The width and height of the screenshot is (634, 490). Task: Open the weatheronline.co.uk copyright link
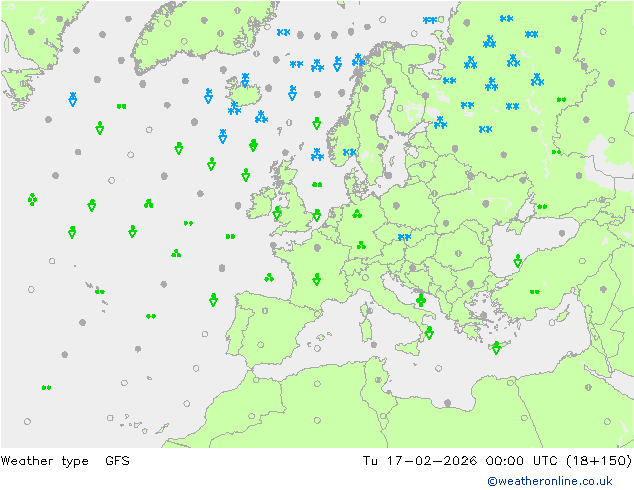(x=549, y=481)
